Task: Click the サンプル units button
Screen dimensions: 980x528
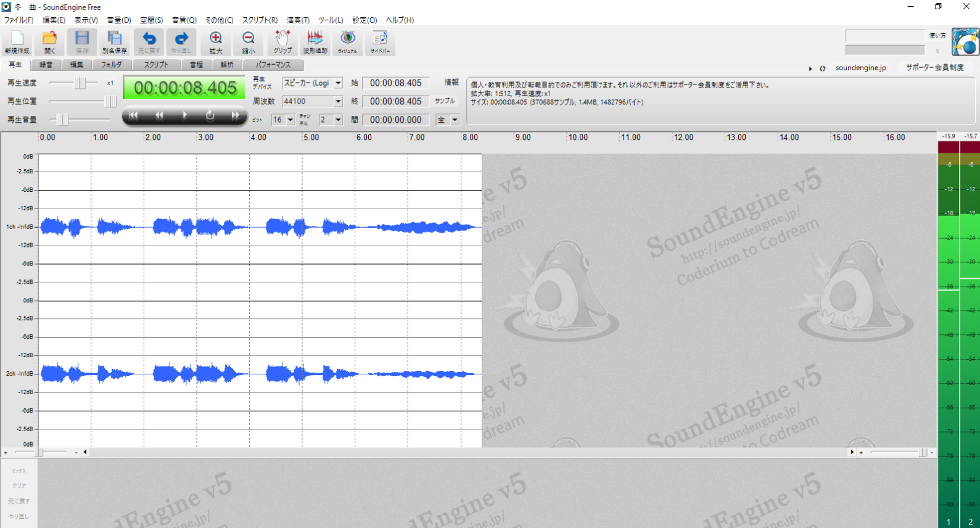Action: point(445,101)
